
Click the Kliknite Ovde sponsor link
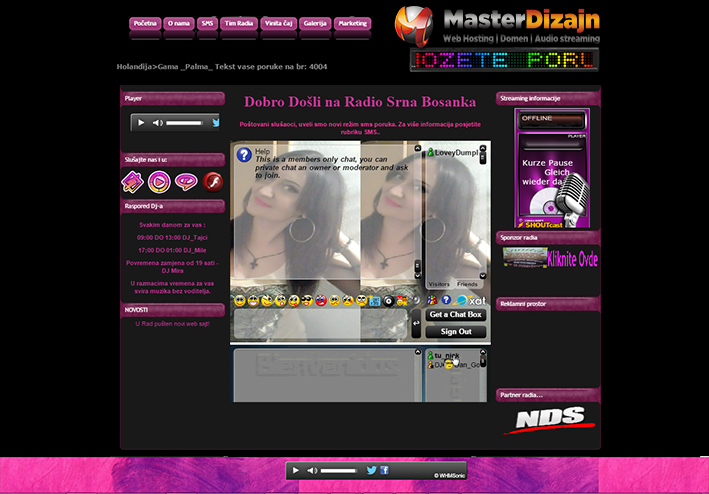[x=572, y=259]
